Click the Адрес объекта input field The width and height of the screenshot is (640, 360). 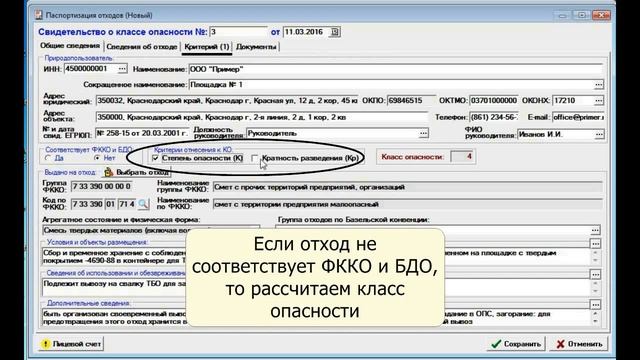click(x=262, y=117)
